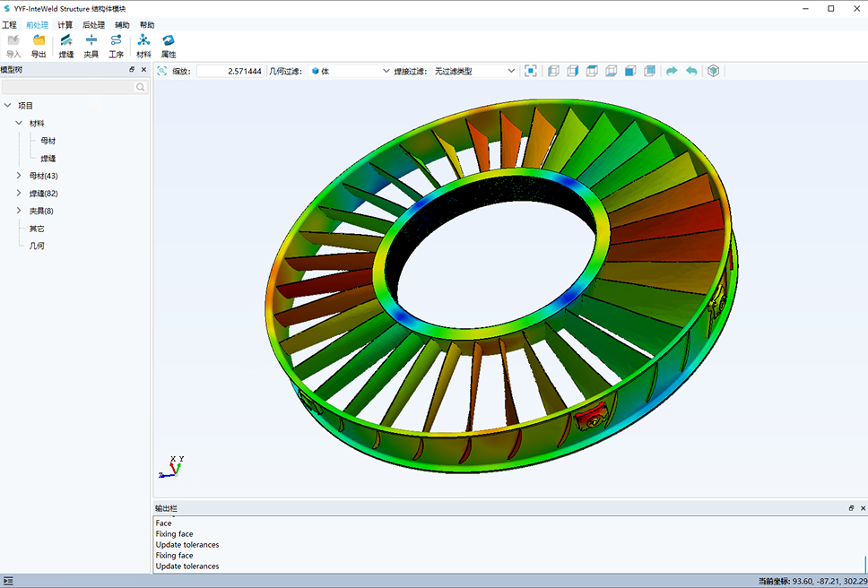The image size is (868, 588).
Task: Select the 焊缝 weld seam tool
Action: [66, 40]
